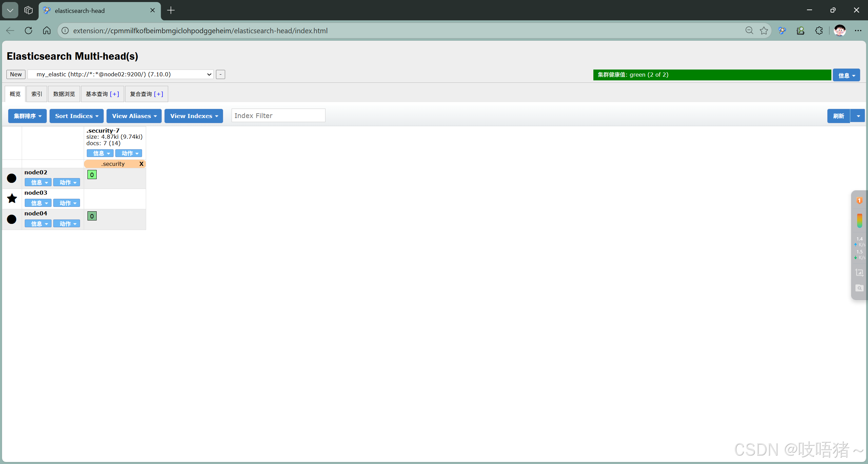The width and height of the screenshot is (868, 464).
Task: Click the browser home icon
Action: tap(47, 31)
